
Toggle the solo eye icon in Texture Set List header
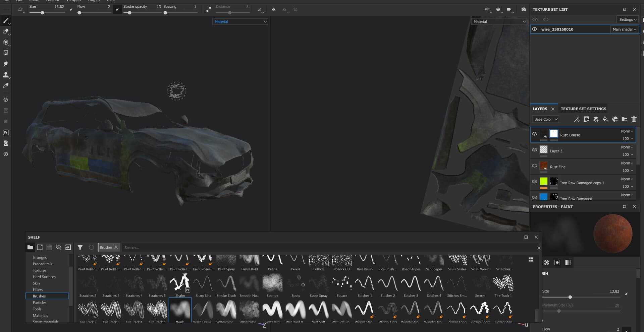[x=546, y=19]
